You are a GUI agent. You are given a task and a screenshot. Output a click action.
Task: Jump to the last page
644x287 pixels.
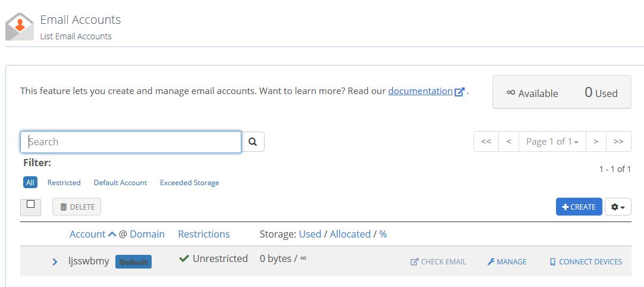[618, 142]
